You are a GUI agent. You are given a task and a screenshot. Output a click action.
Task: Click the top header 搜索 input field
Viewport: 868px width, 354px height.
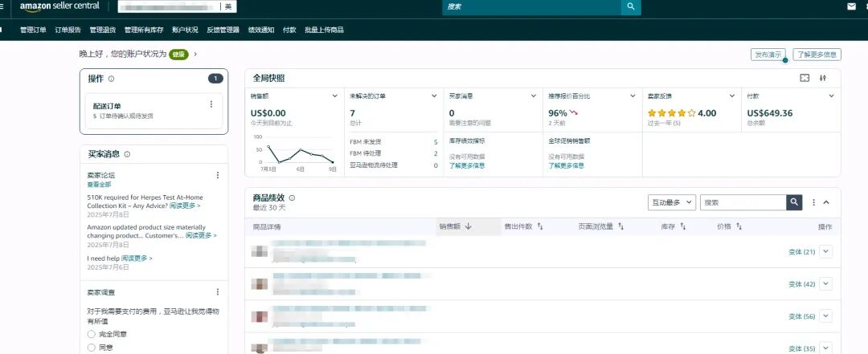(x=531, y=6)
